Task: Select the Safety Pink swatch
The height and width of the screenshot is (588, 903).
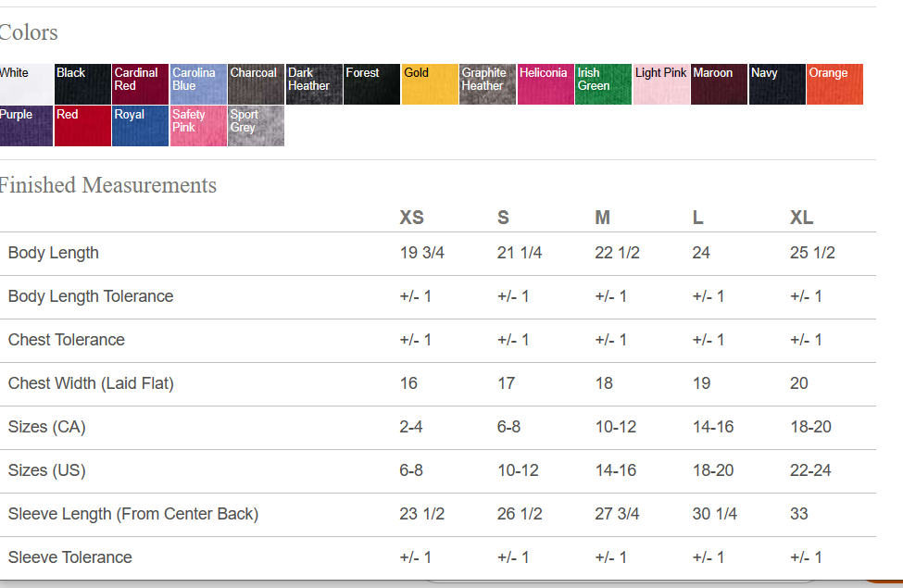Action: point(198,126)
